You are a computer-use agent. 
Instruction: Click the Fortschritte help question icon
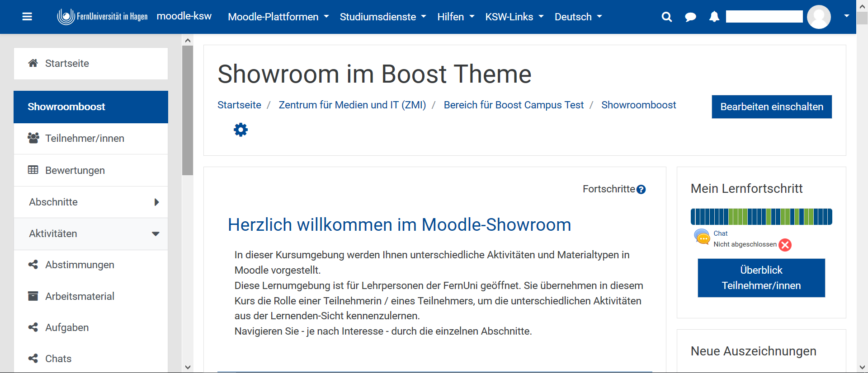[641, 190]
